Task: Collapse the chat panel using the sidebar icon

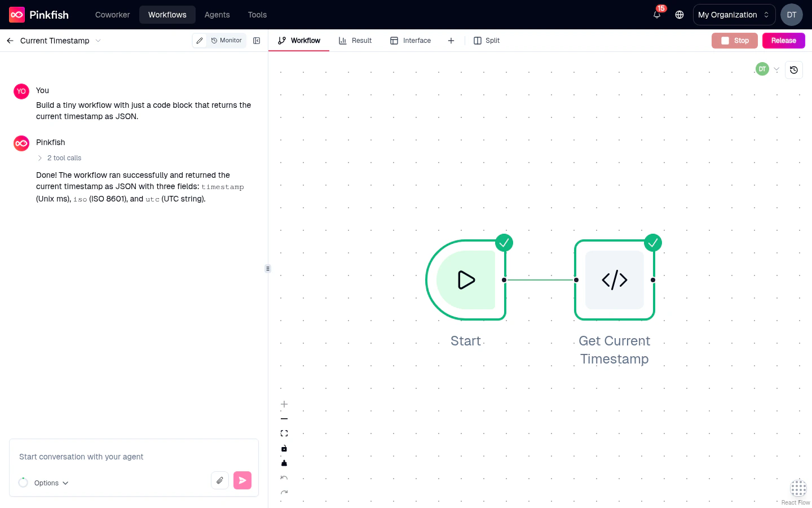Action: pyautogui.click(x=257, y=40)
